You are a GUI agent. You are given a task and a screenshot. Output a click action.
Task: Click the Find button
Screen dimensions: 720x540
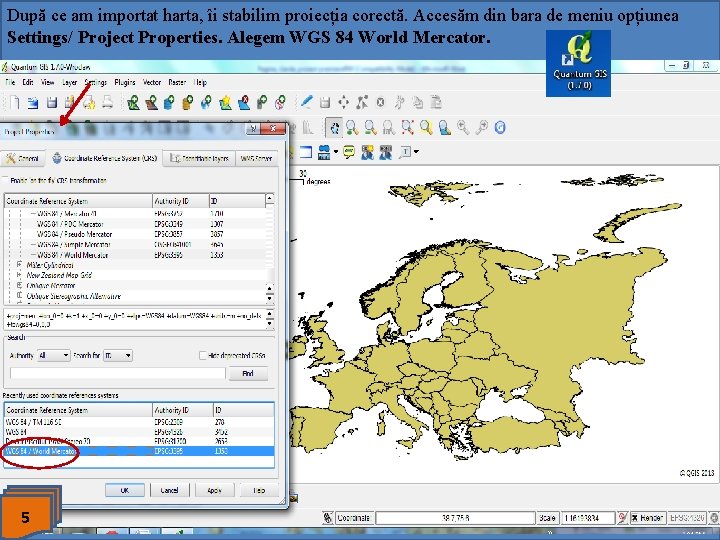(248, 373)
